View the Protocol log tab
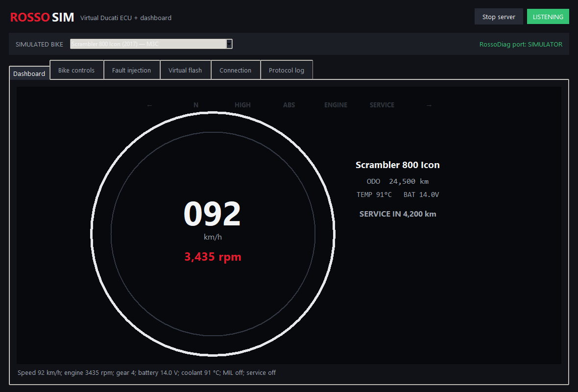578x392 pixels. (x=287, y=70)
